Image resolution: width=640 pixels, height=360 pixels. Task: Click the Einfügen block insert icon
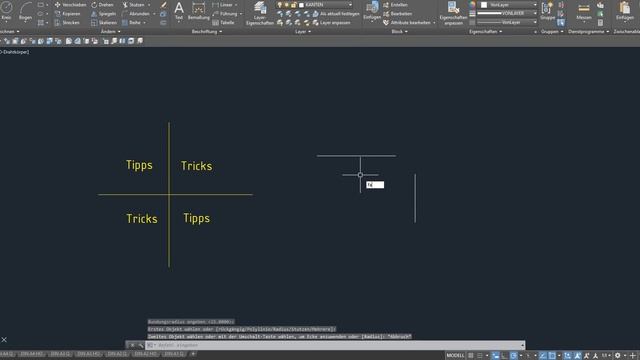(x=372, y=11)
